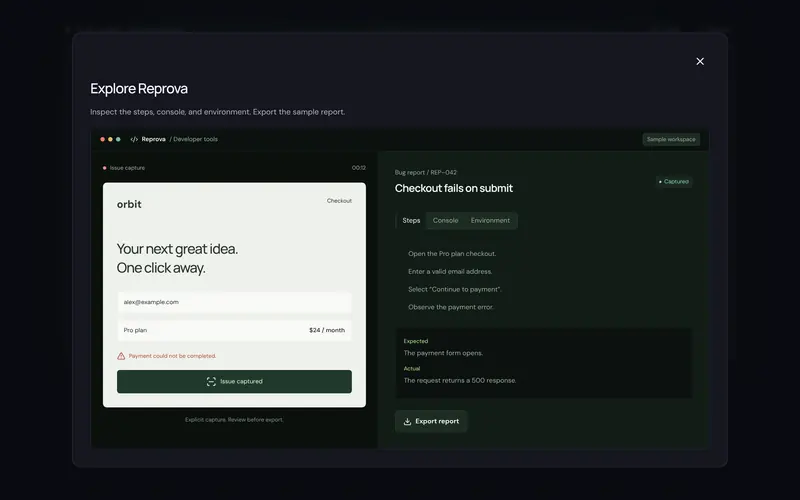Click the green traffic light dot

coord(118,139)
